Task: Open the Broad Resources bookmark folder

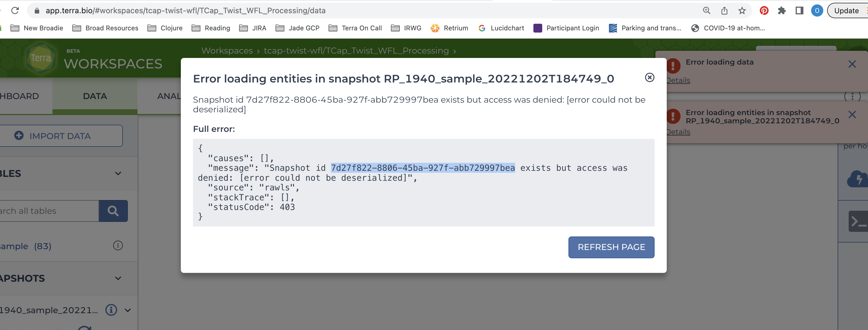Action: point(105,28)
